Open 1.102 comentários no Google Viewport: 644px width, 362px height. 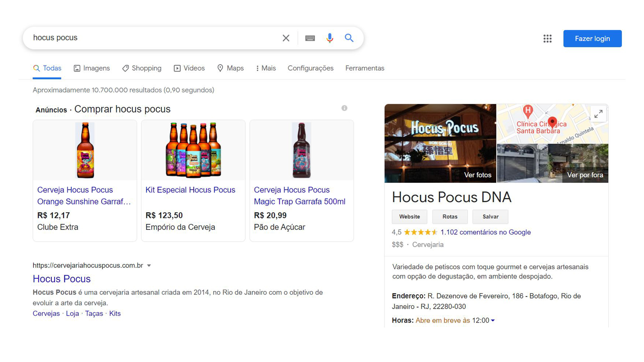pyautogui.click(x=485, y=232)
